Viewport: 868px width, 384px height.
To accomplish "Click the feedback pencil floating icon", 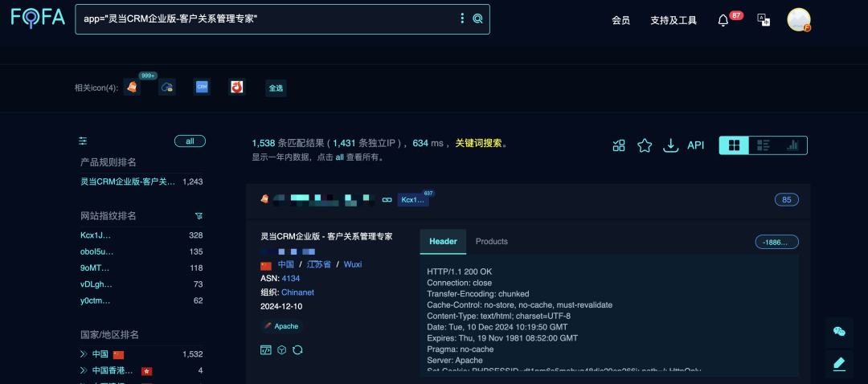I will (839, 364).
